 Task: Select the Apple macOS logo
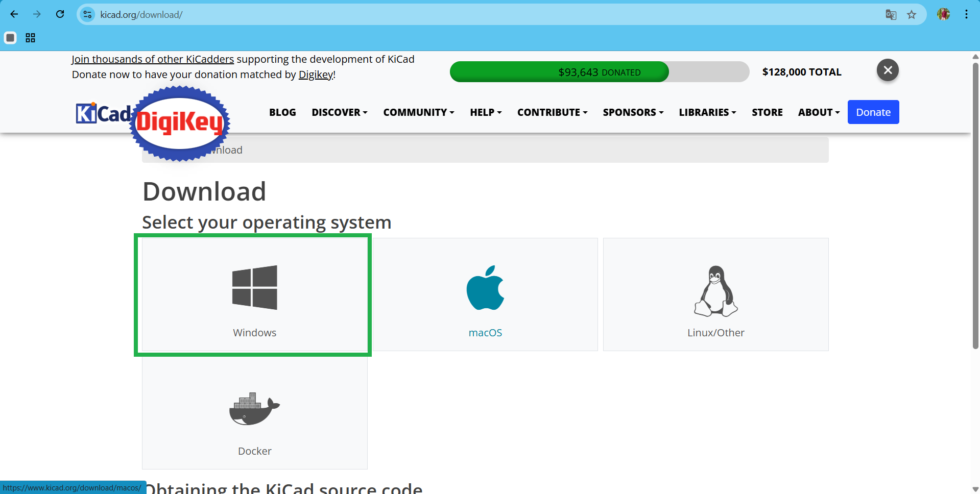[485, 287]
